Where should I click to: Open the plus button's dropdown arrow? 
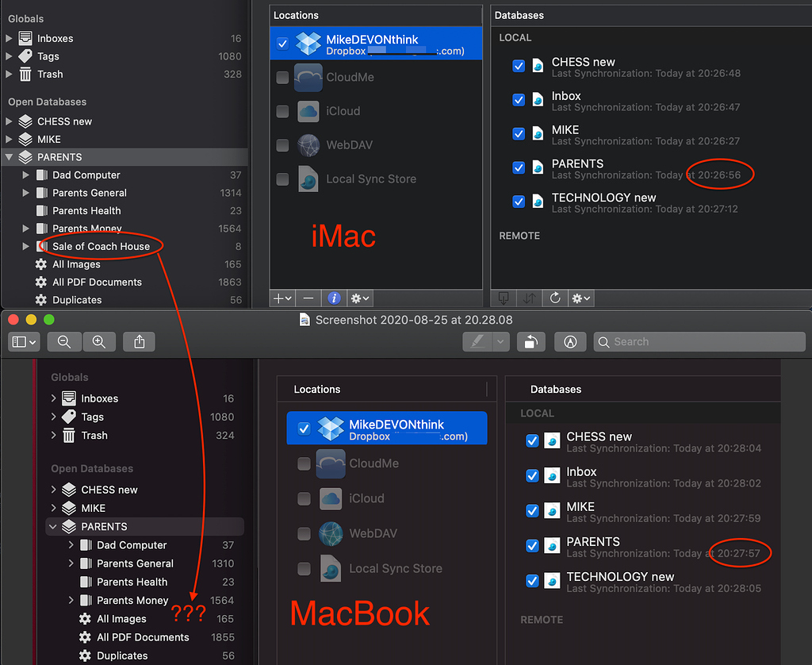pos(287,298)
